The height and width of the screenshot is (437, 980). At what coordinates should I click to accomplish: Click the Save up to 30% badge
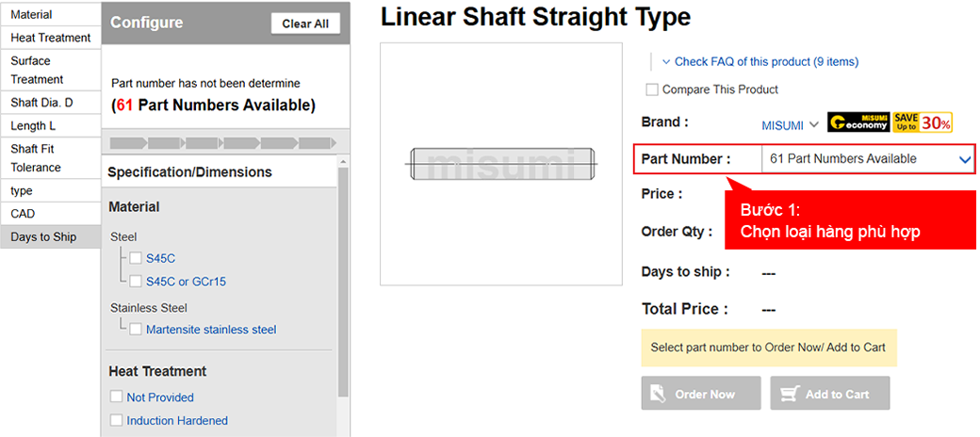(x=923, y=122)
